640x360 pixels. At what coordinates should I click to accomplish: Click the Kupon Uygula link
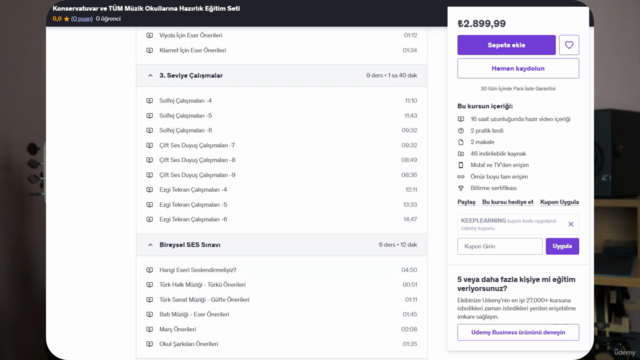click(560, 202)
